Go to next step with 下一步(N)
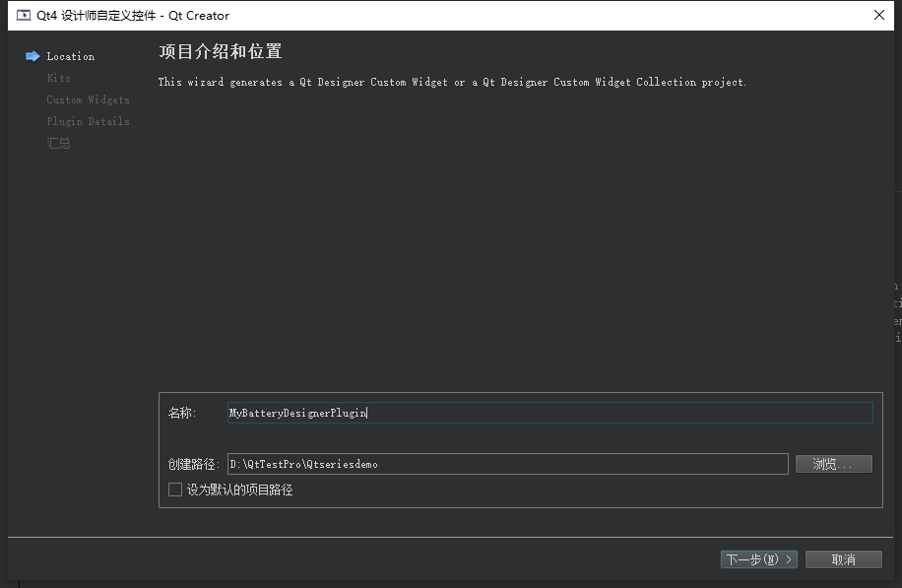The height and width of the screenshot is (588, 902). [759, 559]
